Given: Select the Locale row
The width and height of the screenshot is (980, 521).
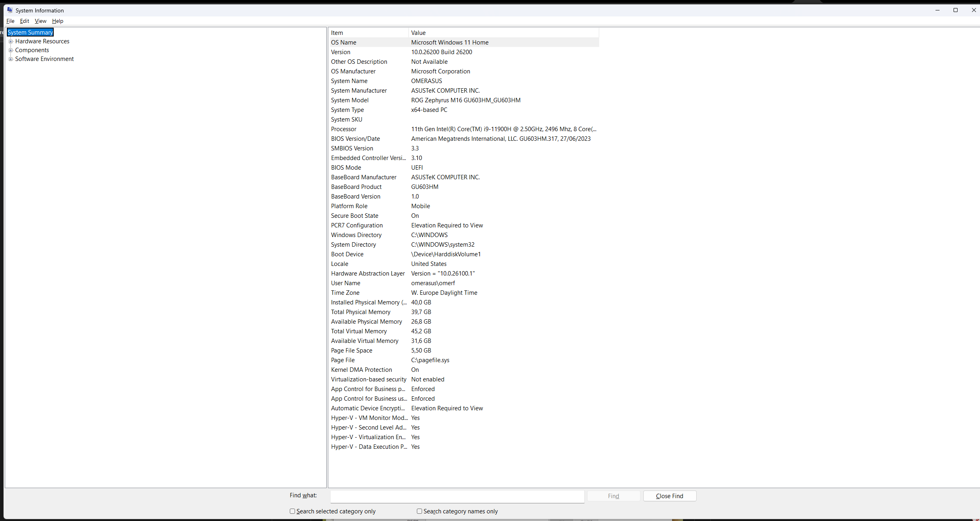Looking at the screenshot, I should pos(464,264).
